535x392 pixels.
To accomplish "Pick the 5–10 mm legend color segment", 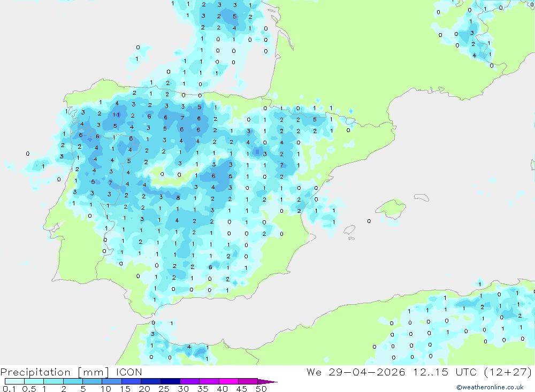I will tap(92, 381).
